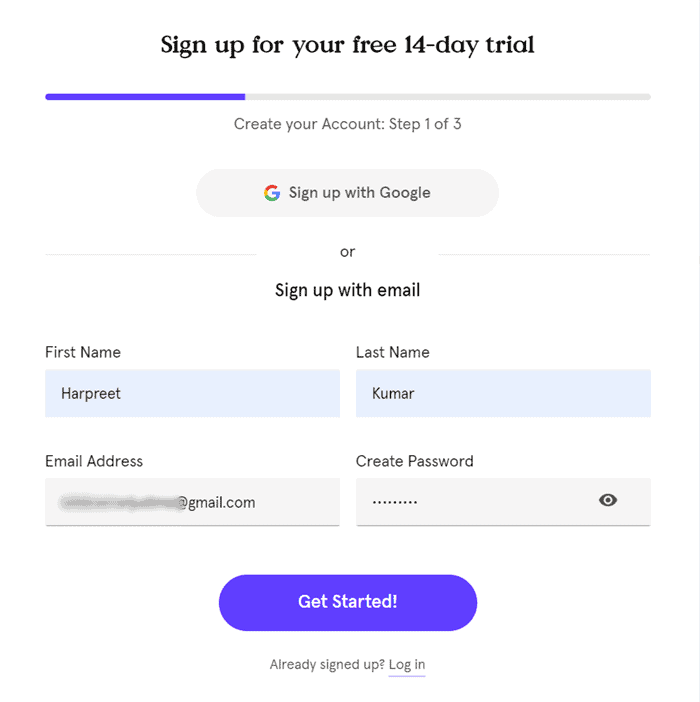Click the 'or' divider text
This screenshot has height=702, width=700.
tap(347, 252)
